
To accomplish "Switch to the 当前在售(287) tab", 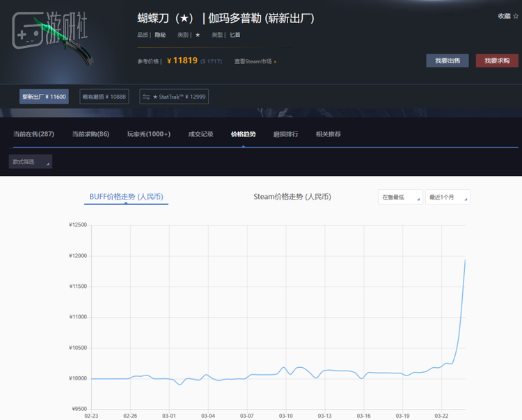I will coord(34,134).
